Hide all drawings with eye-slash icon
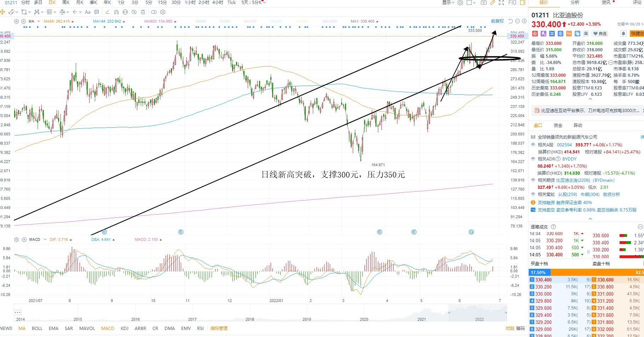 point(134,12)
